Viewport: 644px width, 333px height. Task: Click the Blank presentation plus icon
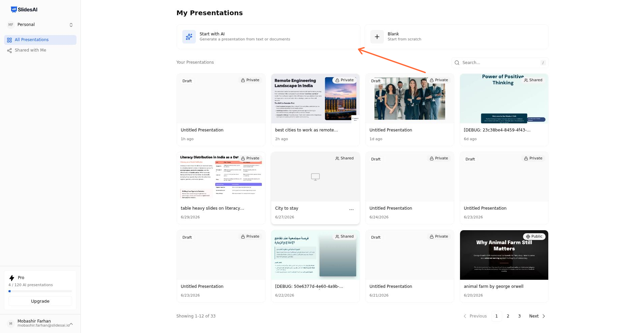(377, 37)
